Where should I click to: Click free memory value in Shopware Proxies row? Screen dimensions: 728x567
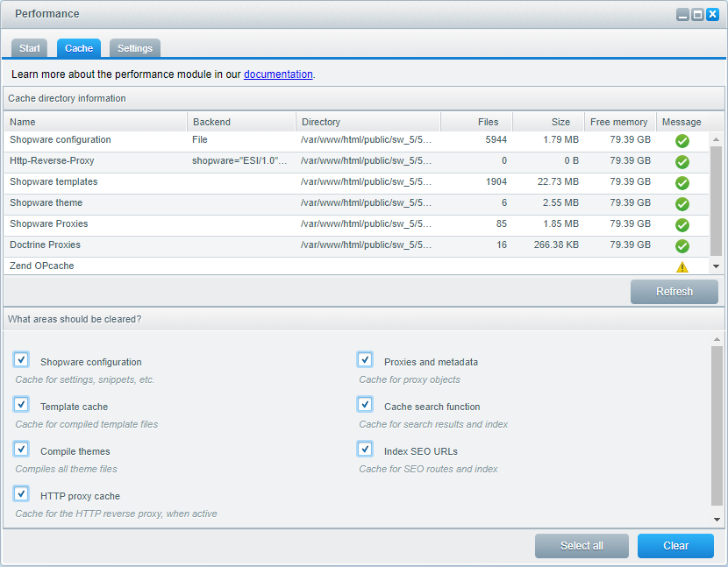[630, 223]
